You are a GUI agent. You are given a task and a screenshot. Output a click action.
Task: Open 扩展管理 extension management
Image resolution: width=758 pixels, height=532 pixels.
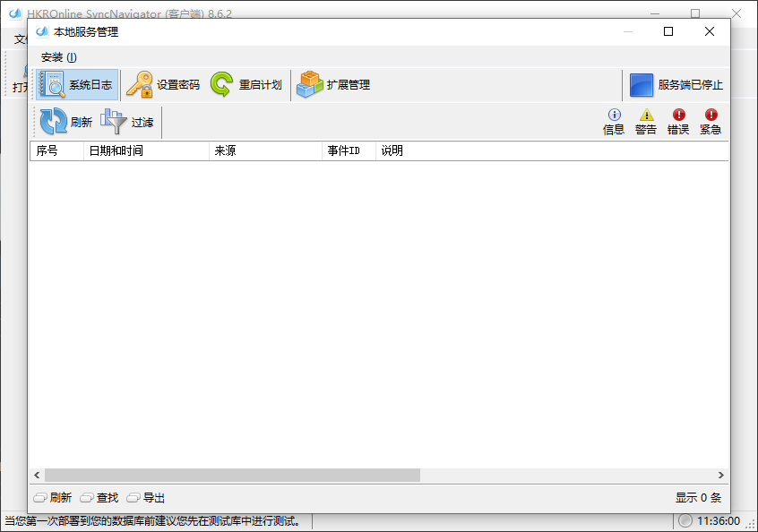pyautogui.click(x=333, y=84)
